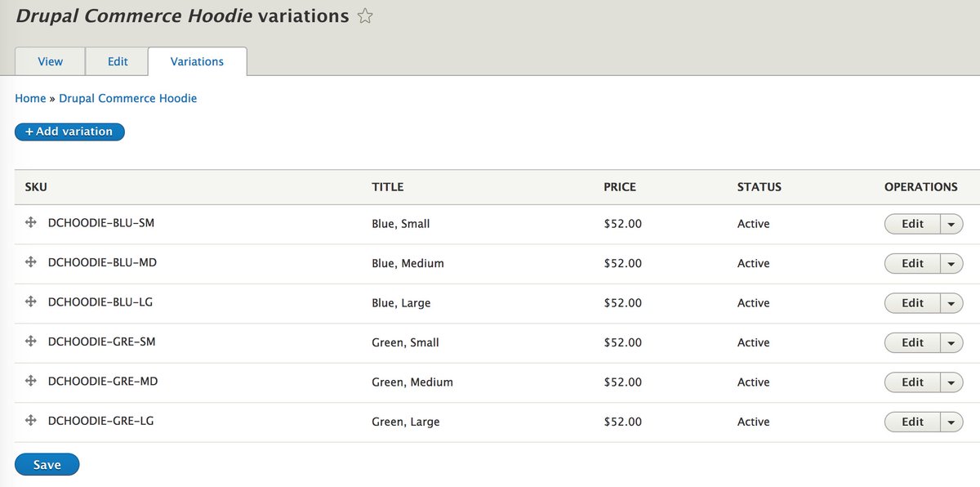Image resolution: width=980 pixels, height=487 pixels.
Task: Click drag handle icon for DCHOODIE-BLU-MD
Action: (31, 262)
